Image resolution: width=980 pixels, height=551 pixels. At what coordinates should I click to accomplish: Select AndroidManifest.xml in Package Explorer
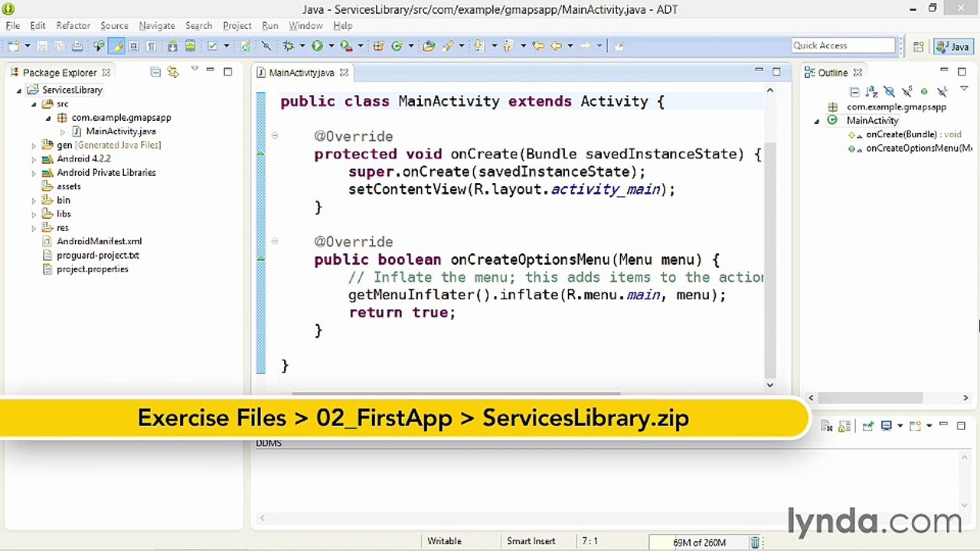coord(99,242)
